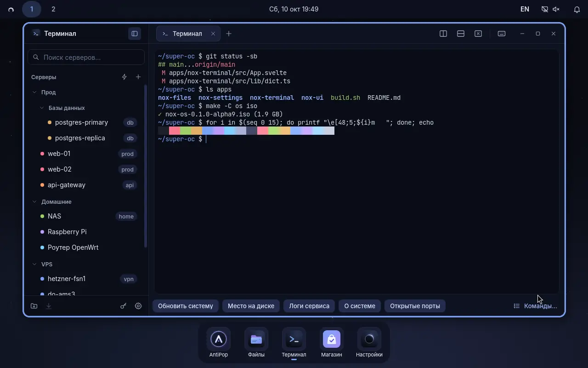Split the terminal horizontally
The width and height of the screenshot is (588, 368).
click(x=461, y=34)
